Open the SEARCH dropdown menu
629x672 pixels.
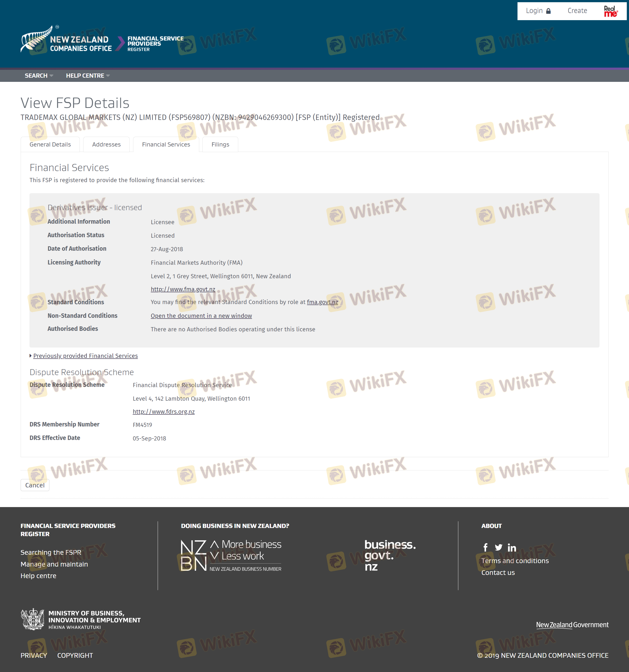click(x=39, y=76)
